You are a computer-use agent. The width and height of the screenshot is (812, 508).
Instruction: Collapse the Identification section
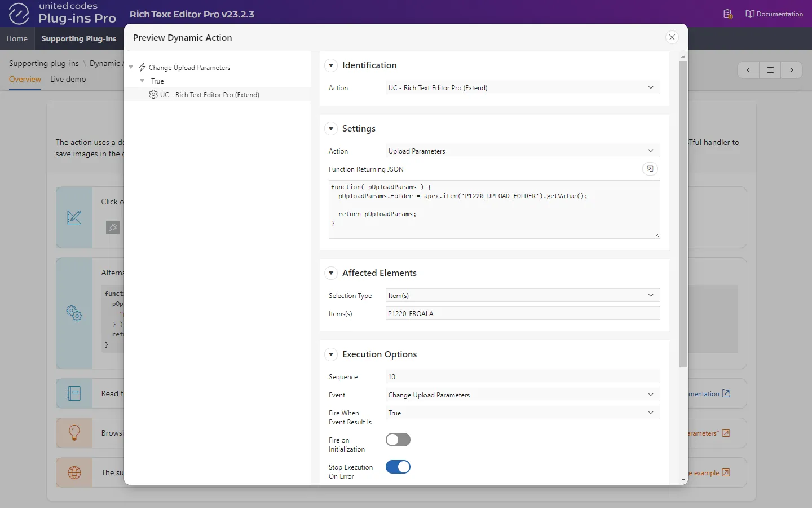pyautogui.click(x=331, y=65)
